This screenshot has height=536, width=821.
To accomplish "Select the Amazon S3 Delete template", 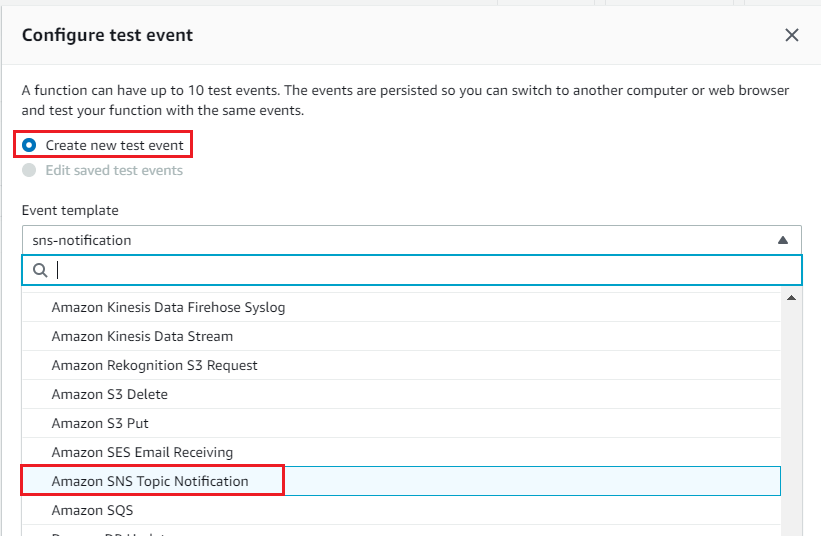I will click(110, 394).
